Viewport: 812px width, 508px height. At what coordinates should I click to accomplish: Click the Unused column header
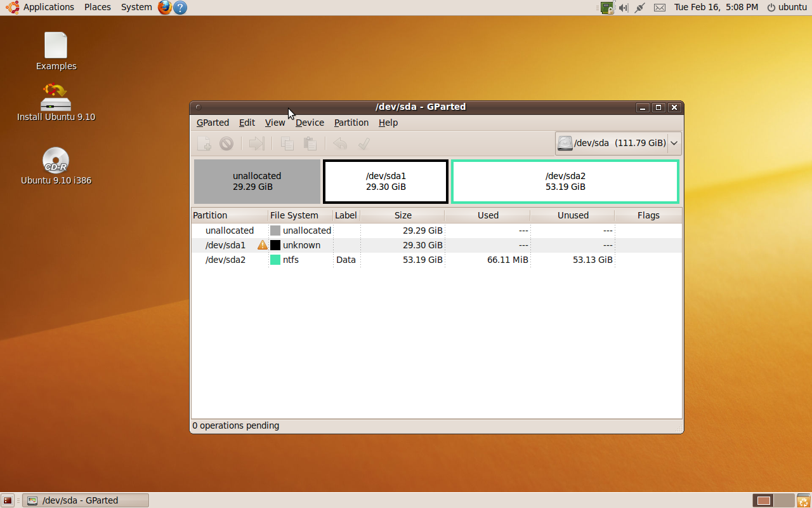pyautogui.click(x=572, y=215)
